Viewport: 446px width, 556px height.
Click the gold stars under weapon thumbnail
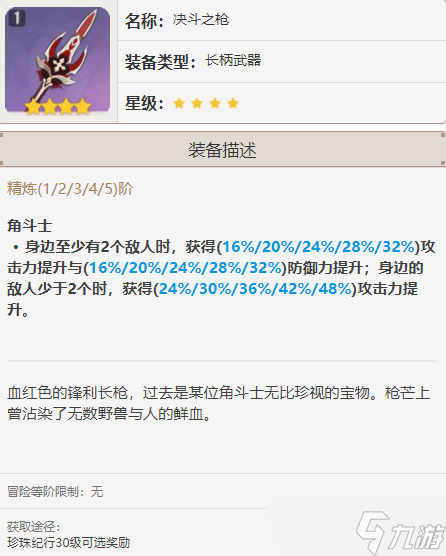tap(58, 106)
